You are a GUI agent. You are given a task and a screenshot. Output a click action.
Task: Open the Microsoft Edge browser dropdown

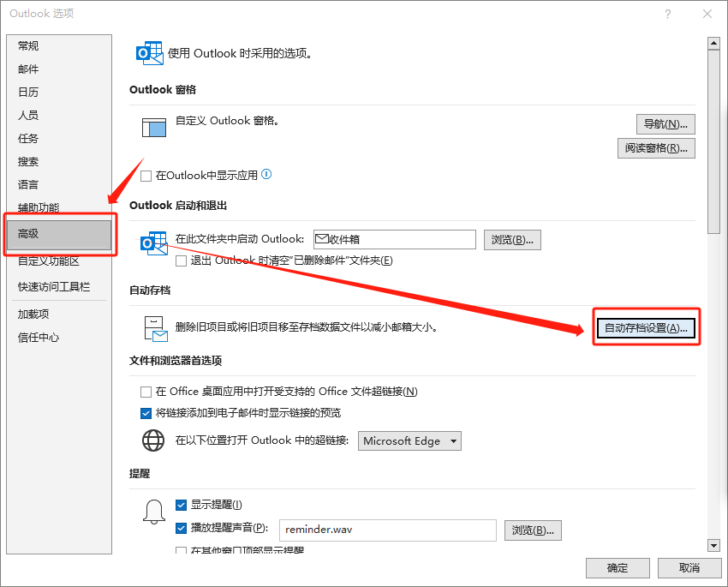409,440
